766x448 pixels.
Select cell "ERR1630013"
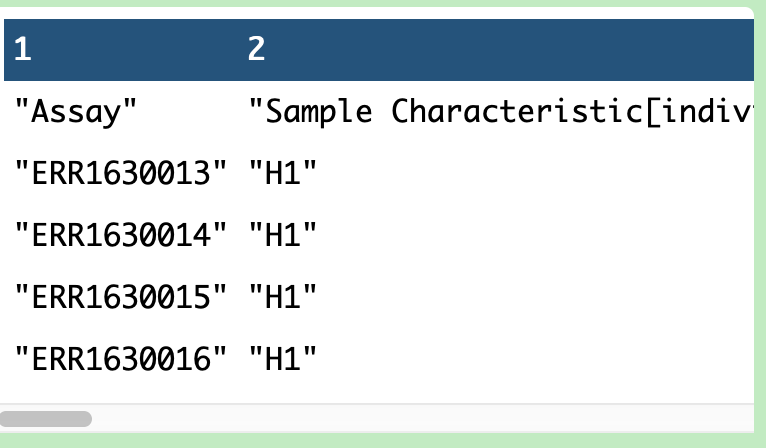point(121,173)
